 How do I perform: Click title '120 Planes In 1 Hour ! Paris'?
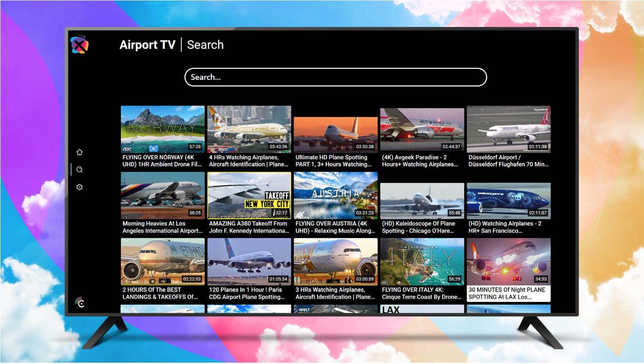tap(247, 293)
